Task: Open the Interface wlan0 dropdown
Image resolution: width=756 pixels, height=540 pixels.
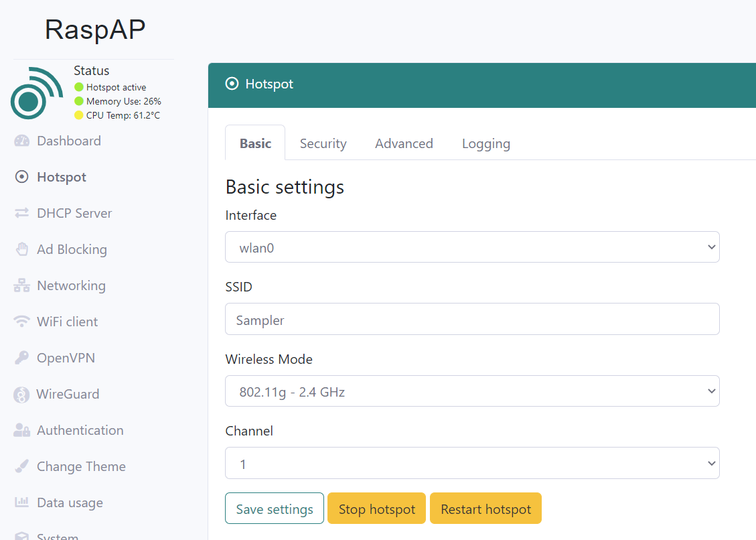Action: (472, 247)
